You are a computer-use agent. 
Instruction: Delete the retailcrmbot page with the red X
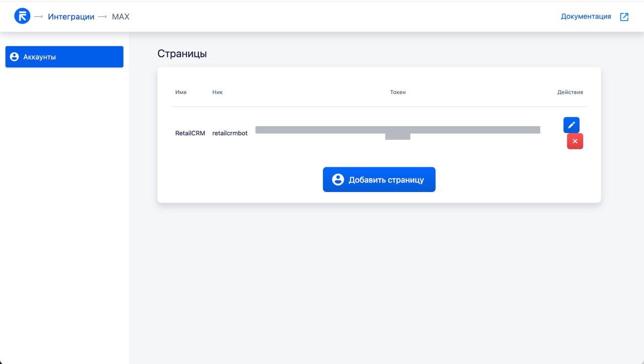575,141
